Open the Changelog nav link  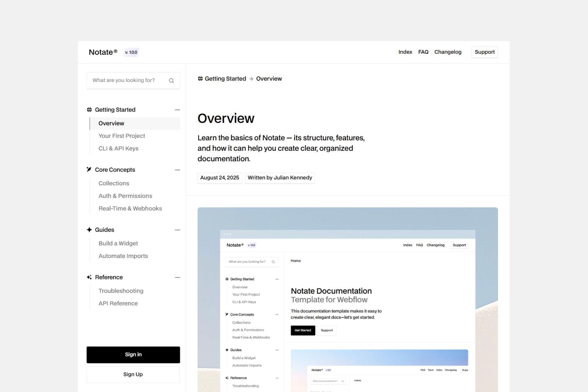click(448, 52)
